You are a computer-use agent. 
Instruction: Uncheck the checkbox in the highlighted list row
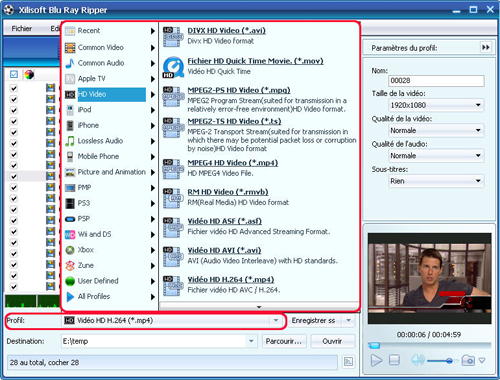click(x=14, y=176)
